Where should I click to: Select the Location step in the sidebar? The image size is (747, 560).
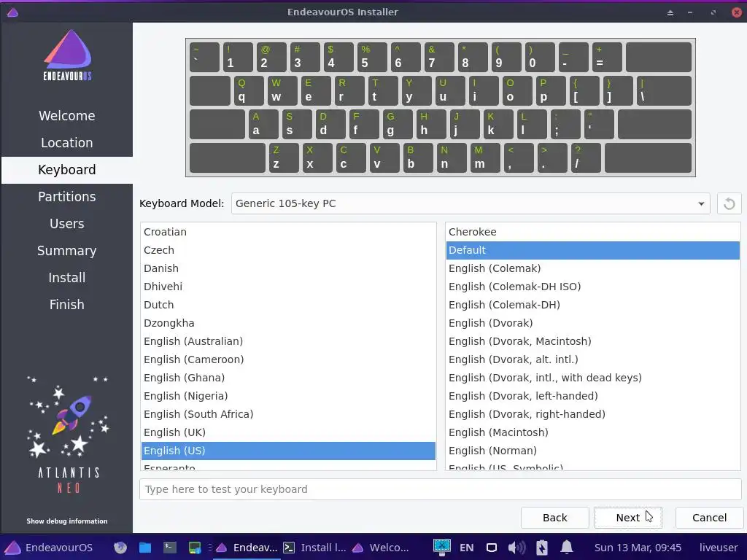click(66, 143)
